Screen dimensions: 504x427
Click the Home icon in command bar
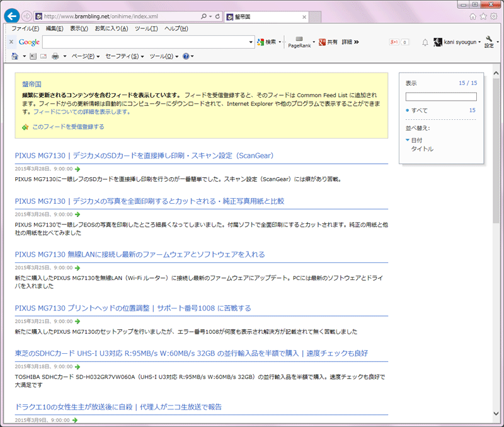point(15,57)
